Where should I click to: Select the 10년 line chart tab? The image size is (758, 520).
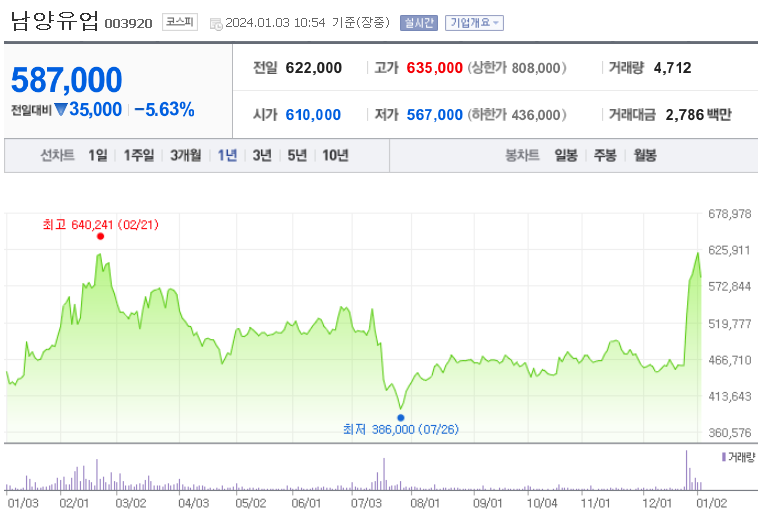pyautogui.click(x=335, y=155)
